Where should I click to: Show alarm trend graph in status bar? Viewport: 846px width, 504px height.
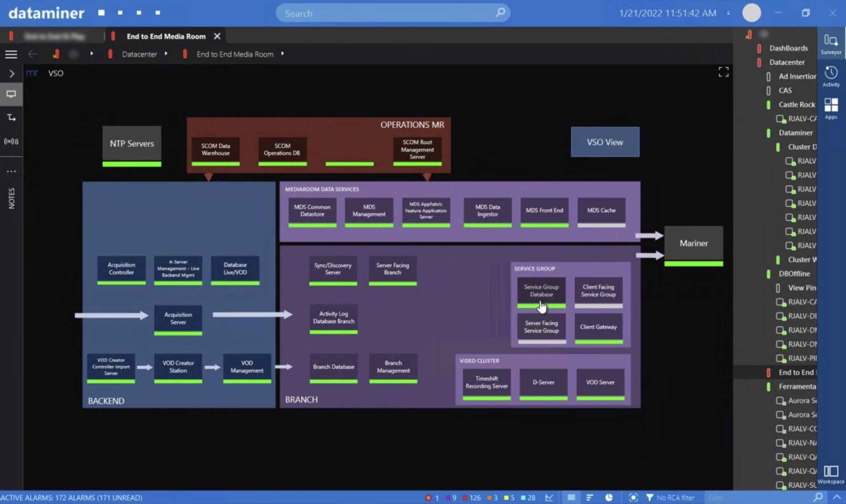click(x=549, y=497)
